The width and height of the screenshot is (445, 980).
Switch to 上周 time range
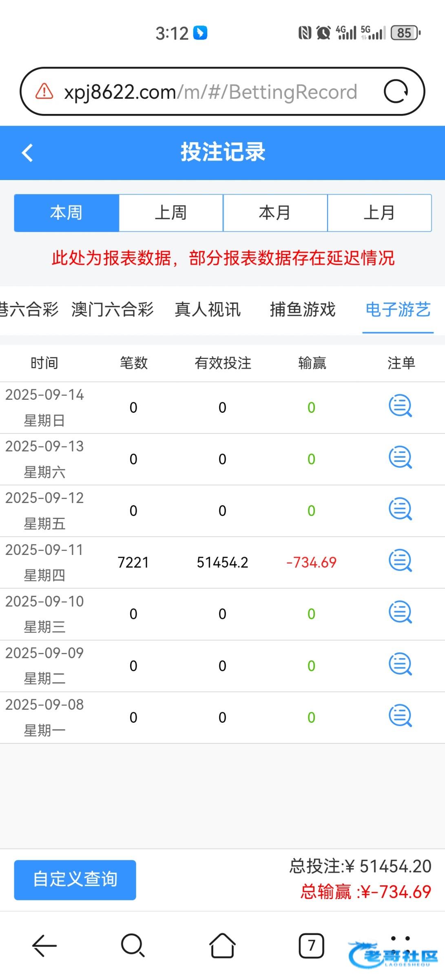pos(171,213)
